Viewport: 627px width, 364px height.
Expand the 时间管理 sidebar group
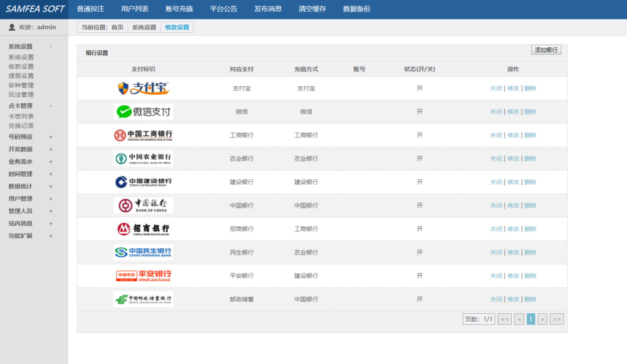point(51,174)
